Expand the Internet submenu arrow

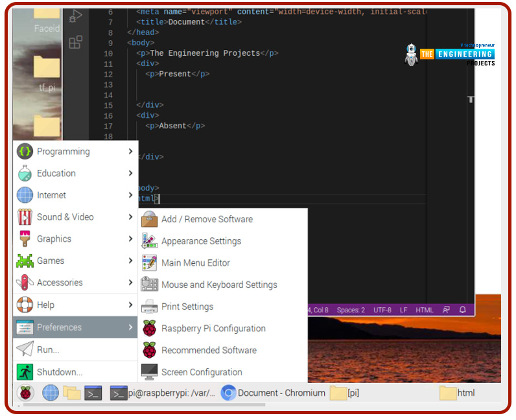click(x=131, y=195)
